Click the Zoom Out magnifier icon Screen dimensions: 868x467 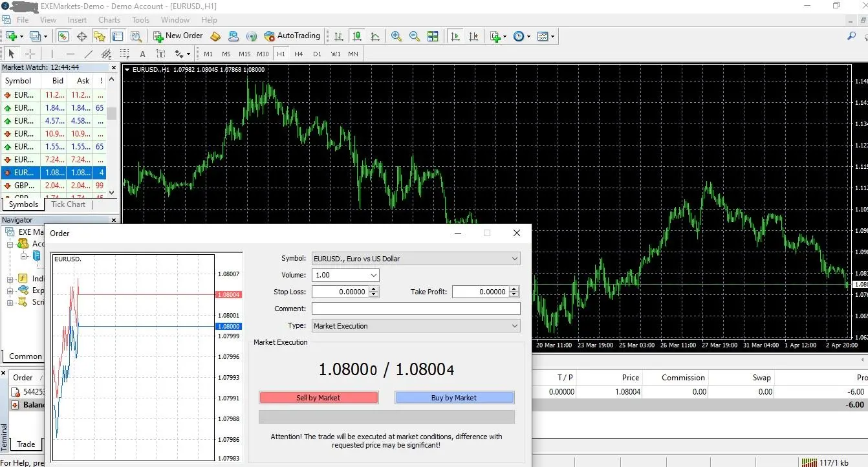(x=415, y=36)
